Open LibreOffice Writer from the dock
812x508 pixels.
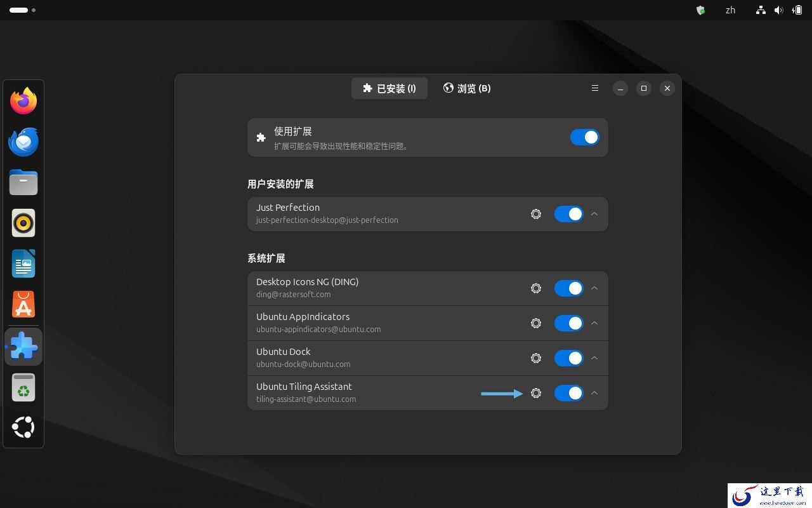(23, 264)
